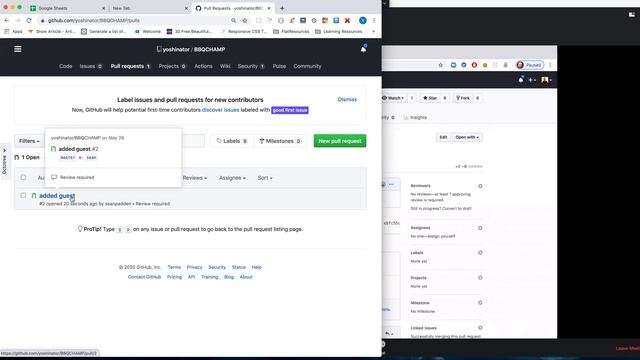The width and height of the screenshot is (640, 360).
Task: Open gear next to Milestone in back window
Action: (480, 303)
